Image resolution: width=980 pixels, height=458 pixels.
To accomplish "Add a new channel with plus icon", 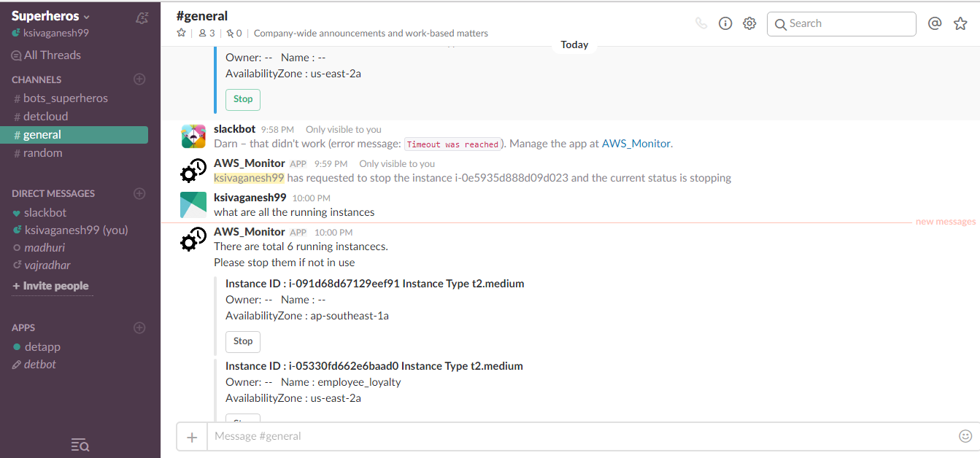I will [x=139, y=79].
